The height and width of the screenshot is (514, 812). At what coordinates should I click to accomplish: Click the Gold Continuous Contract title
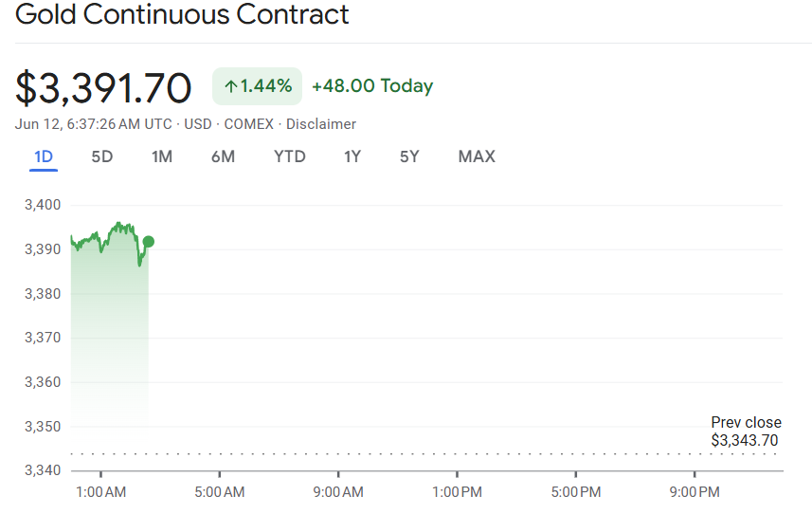coord(182,14)
